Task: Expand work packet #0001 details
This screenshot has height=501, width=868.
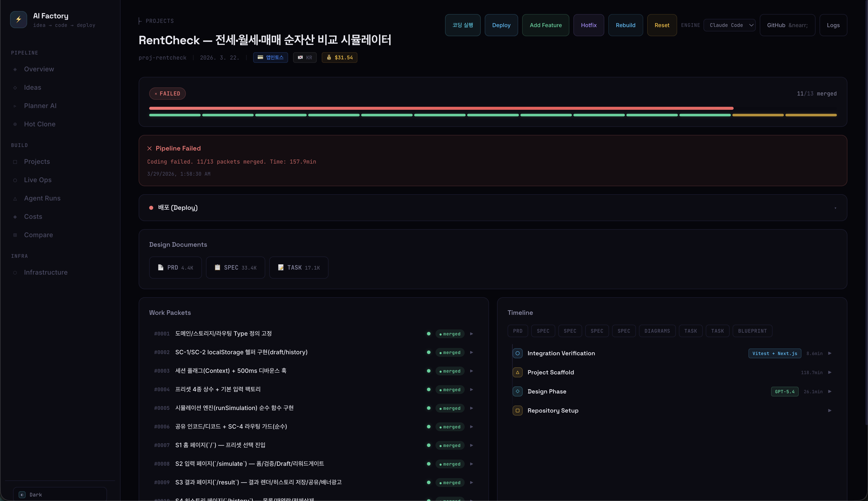Action: (471, 334)
